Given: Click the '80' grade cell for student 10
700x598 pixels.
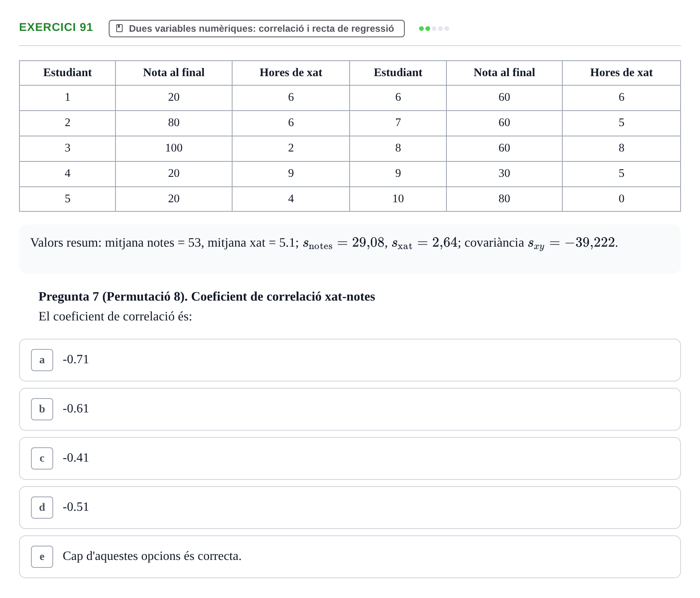Looking at the screenshot, I should (504, 199).
